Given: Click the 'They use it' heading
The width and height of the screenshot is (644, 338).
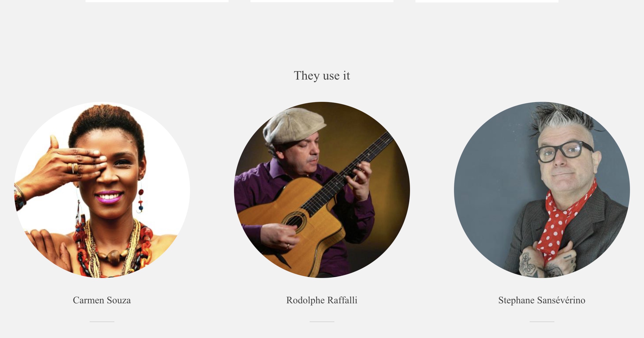Looking at the screenshot, I should pos(322,76).
